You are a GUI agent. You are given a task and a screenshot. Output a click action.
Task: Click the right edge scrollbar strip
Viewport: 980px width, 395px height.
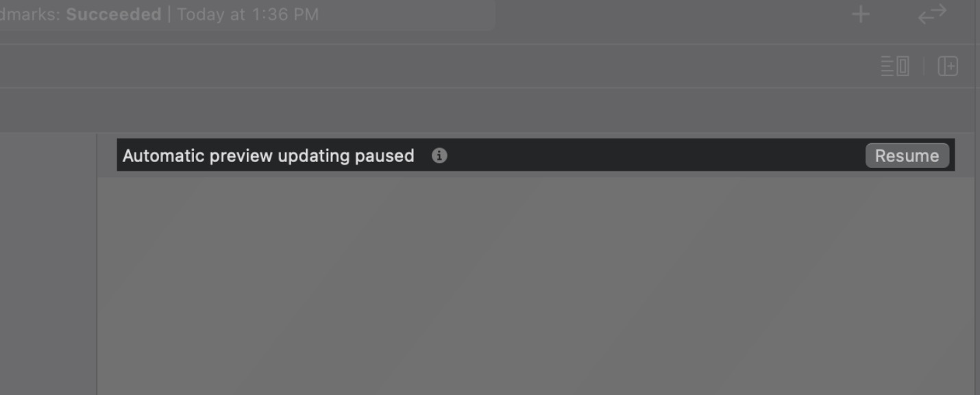(x=977, y=197)
